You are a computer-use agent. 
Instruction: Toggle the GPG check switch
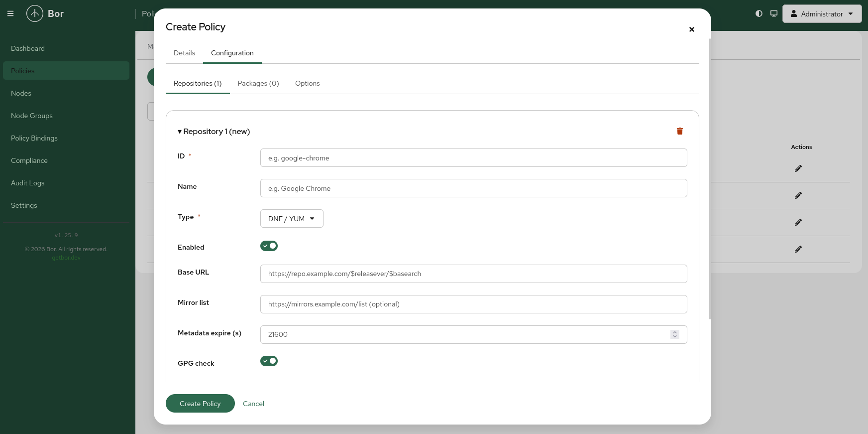(269, 361)
